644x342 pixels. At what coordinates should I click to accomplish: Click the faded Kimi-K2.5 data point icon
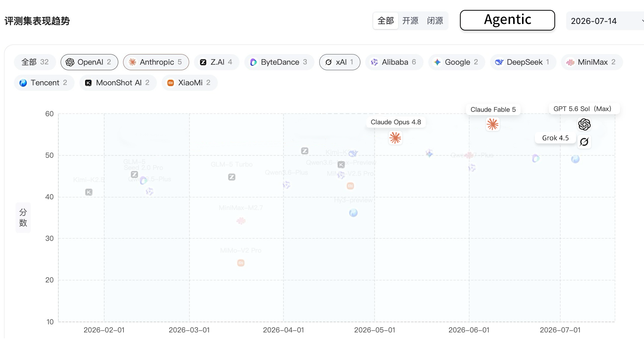coord(89,192)
